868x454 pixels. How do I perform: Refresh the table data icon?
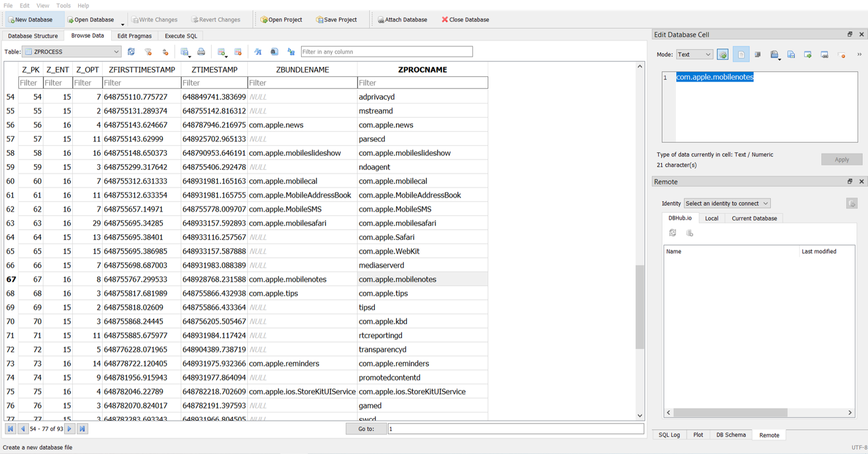131,52
